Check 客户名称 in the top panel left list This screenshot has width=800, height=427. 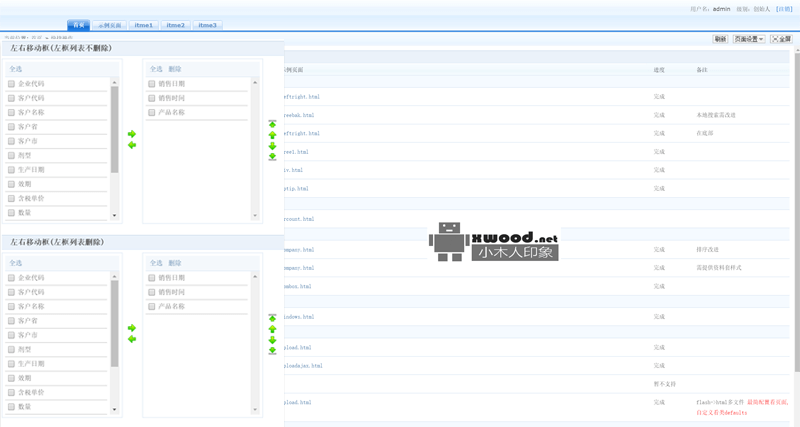click(x=11, y=112)
